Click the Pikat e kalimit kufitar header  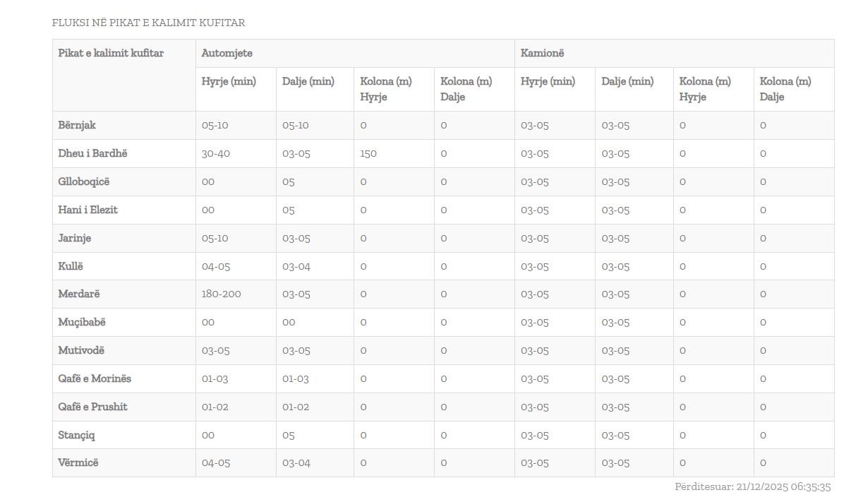pos(111,53)
